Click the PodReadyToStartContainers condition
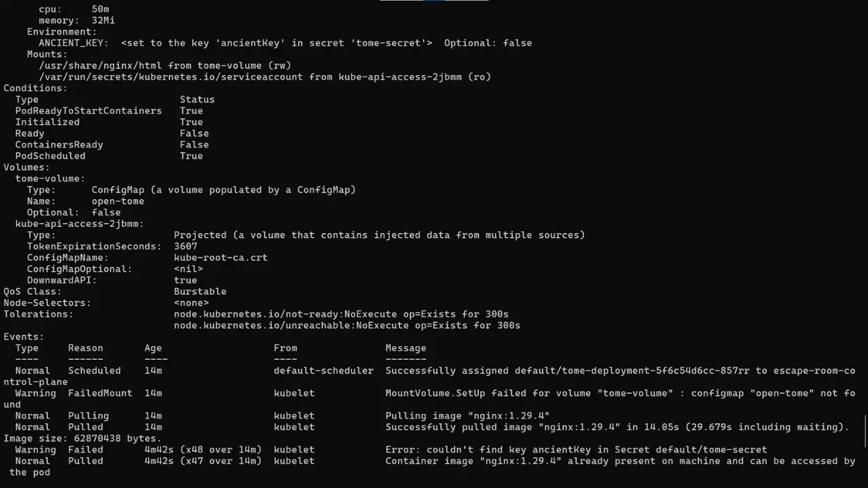Image resolution: width=868 pixels, height=488 pixels. (88, 110)
